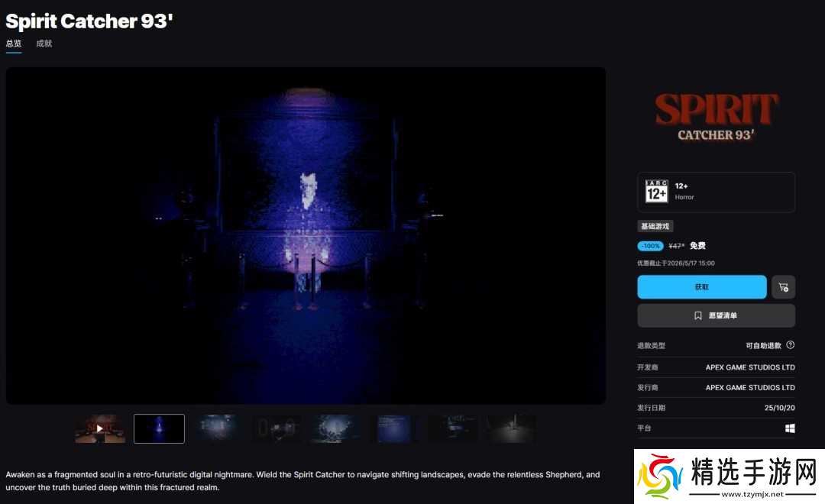Play the trailer video thumbnail

[x=100, y=428]
